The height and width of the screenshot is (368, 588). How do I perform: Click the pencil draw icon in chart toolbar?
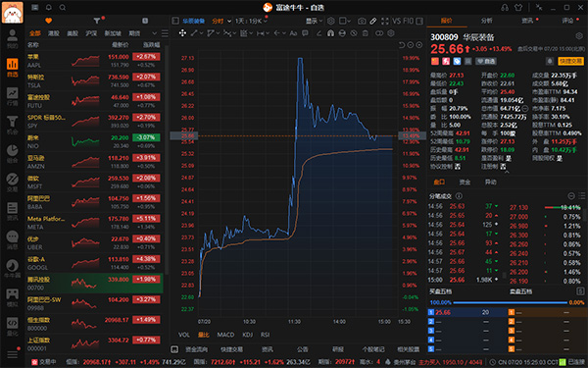373,21
